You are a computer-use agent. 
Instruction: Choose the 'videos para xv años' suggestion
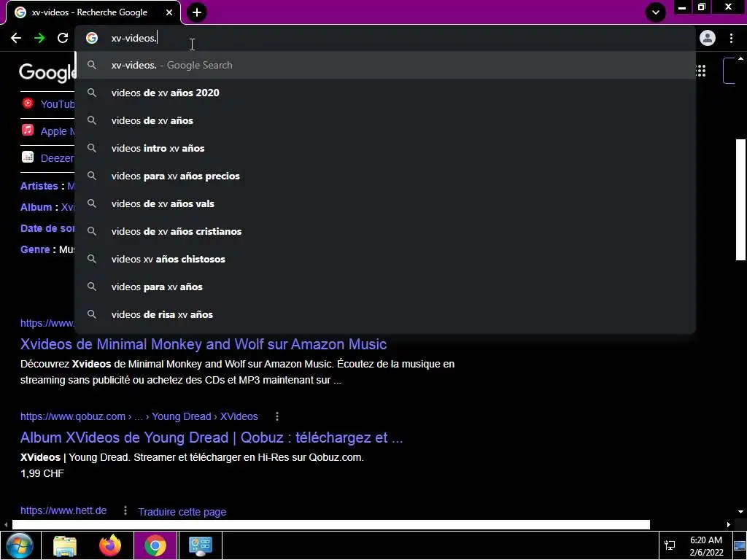(x=385, y=287)
